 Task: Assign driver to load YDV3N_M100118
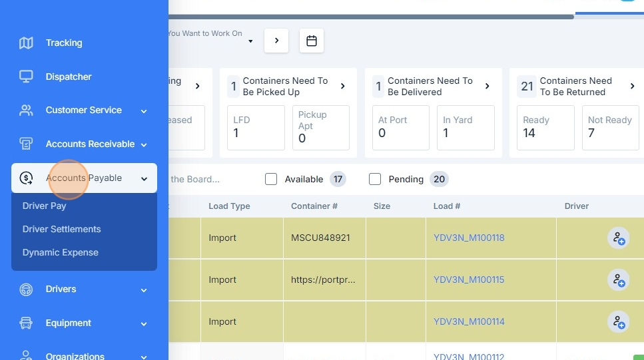[x=619, y=238]
